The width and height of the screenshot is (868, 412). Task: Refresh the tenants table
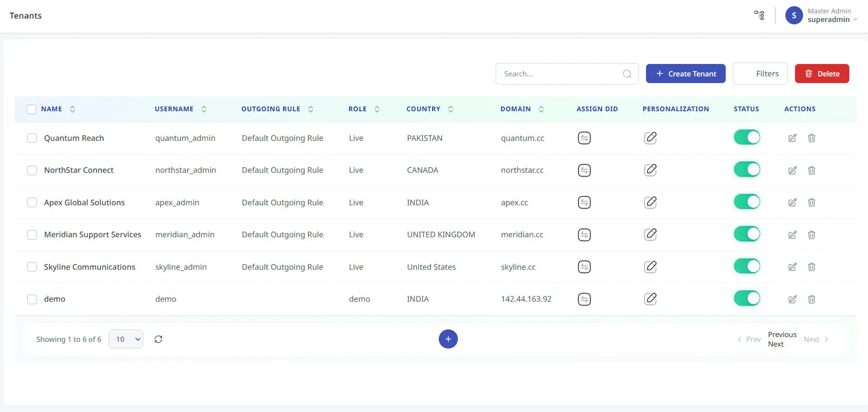click(x=159, y=339)
